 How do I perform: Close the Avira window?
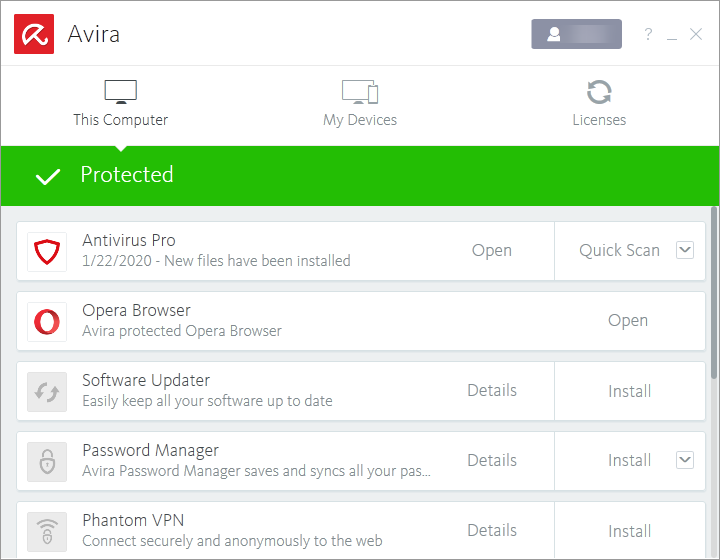coord(696,34)
